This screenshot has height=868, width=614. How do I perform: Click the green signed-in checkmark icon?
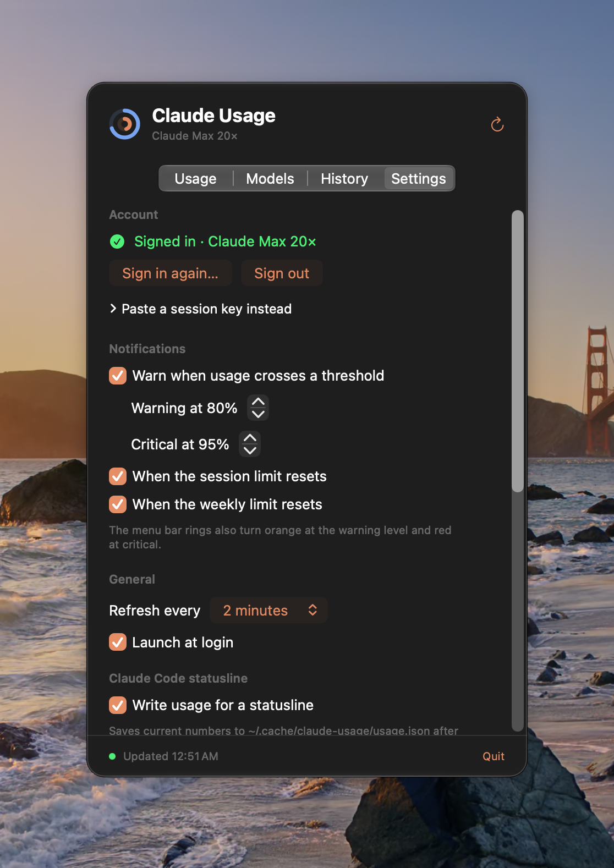click(x=117, y=241)
